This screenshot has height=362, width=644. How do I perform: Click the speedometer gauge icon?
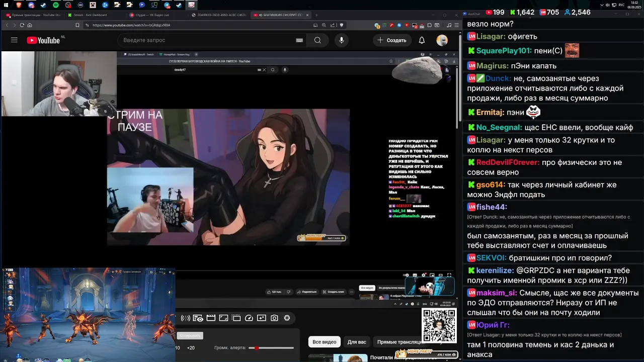pos(249,318)
